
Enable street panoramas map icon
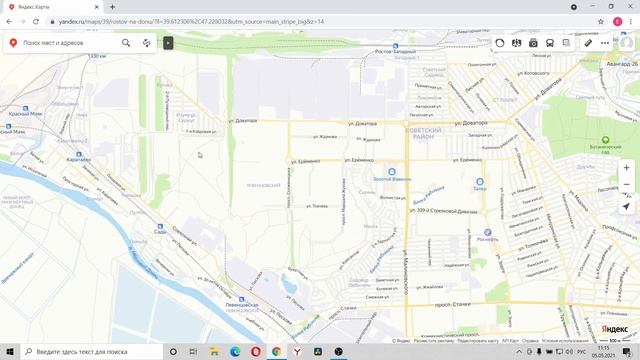tap(516, 43)
